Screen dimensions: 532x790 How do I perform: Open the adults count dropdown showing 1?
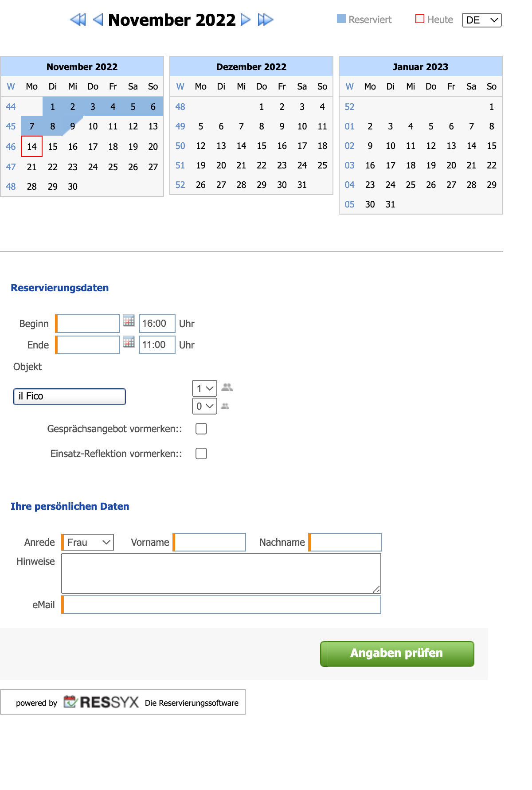click(204, 388)
